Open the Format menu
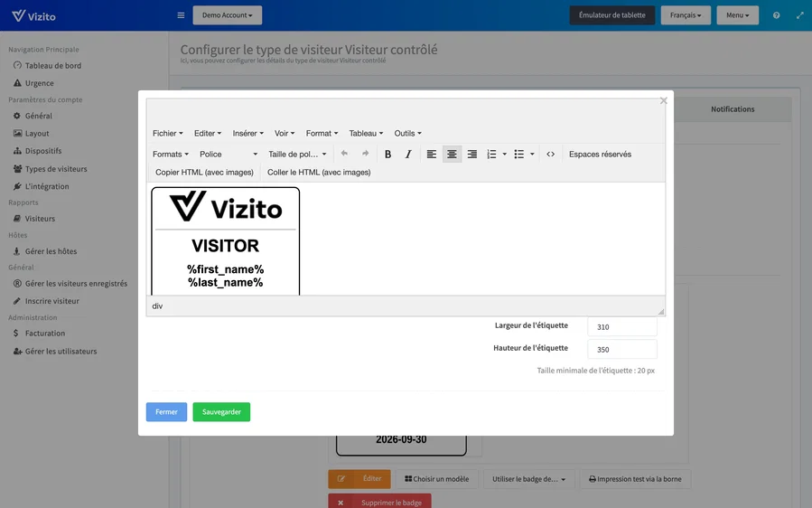Screen dimensions: 812x508 point(322,133)
